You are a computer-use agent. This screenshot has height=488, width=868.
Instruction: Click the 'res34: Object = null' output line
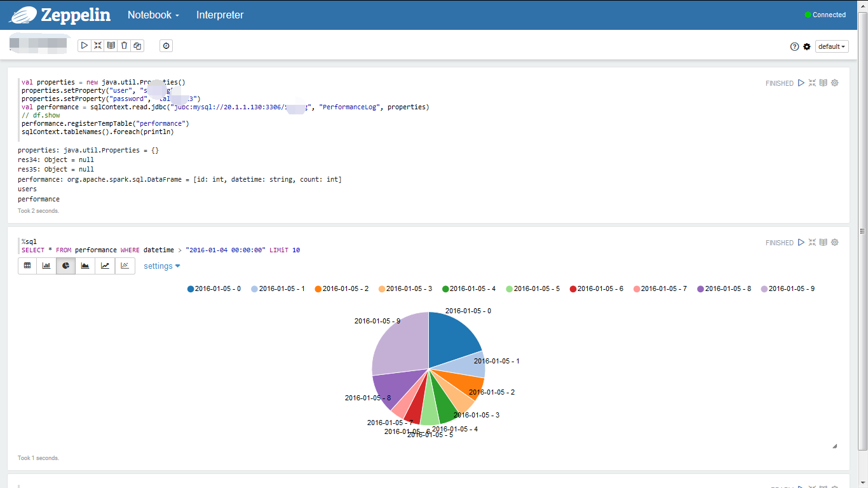55,159
